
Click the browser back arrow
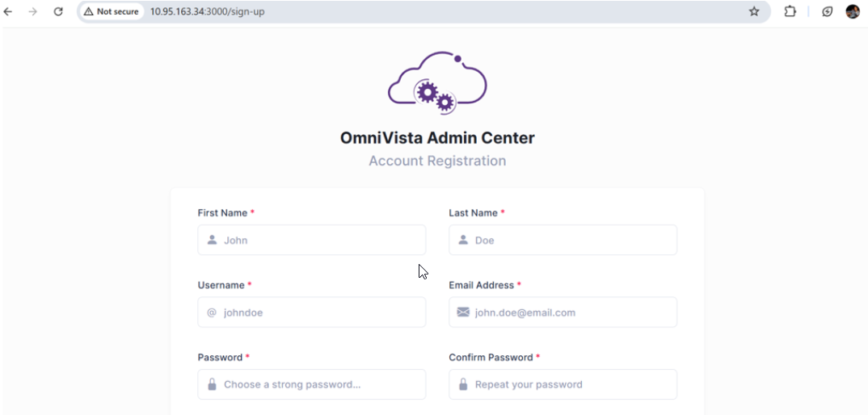[9, 11]
